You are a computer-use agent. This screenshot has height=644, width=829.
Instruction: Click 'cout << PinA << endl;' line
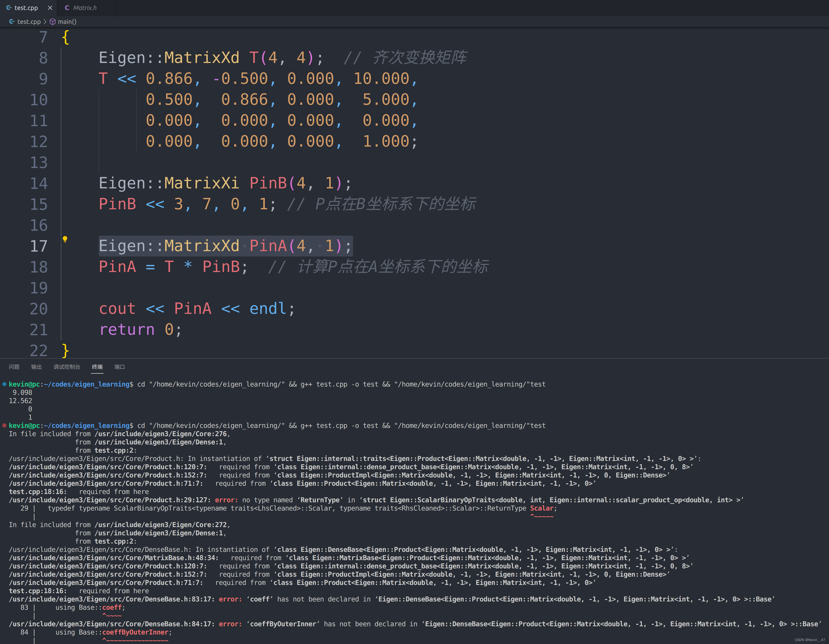pos(197,309)
